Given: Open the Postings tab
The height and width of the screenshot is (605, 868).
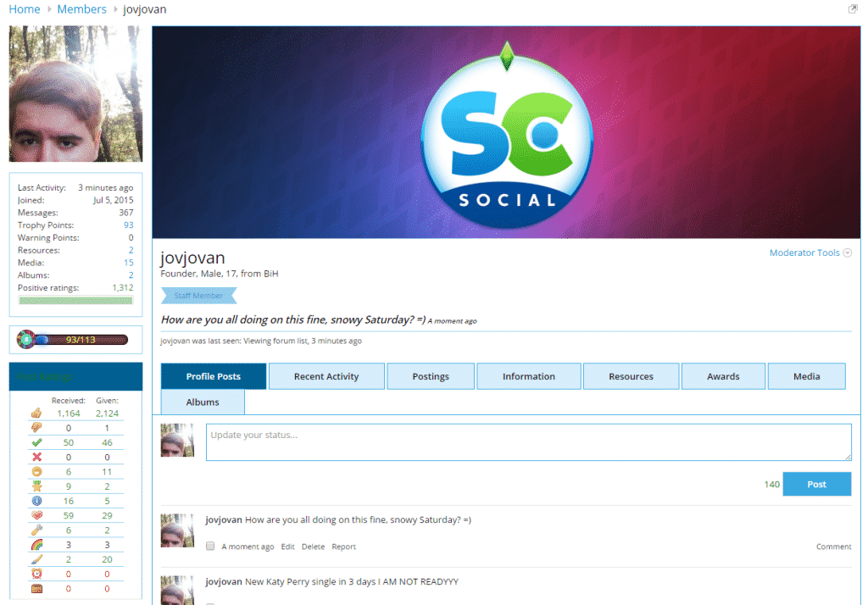Looking at the screenshot, I should tap(431, 376).
